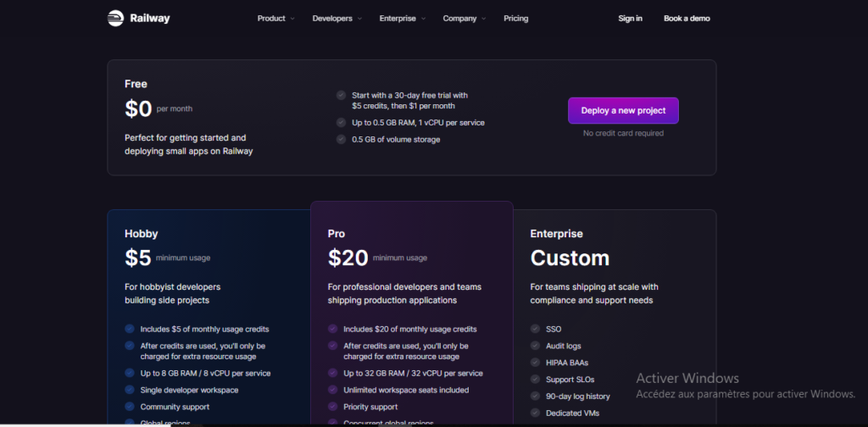Click the Railway logo icon
Image resolution: width=868 pixels, height=427 pixels.
116,18
